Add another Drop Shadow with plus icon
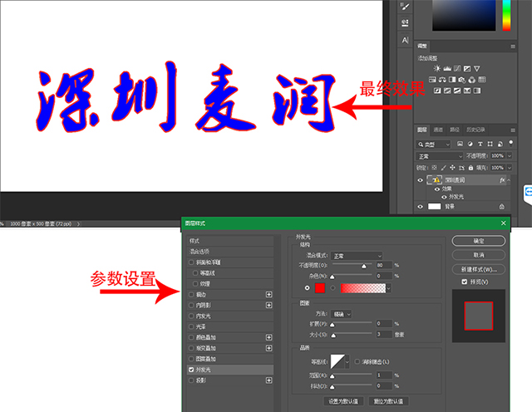532x412 pixels. click(269, 380)
